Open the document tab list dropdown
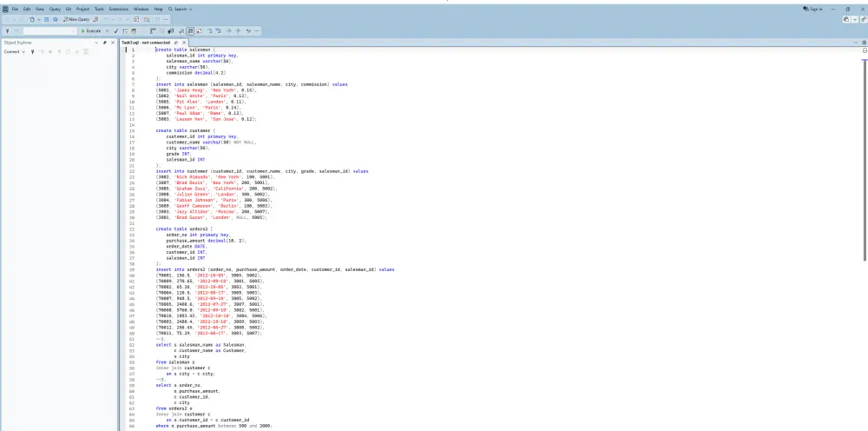 coord(857,43)
